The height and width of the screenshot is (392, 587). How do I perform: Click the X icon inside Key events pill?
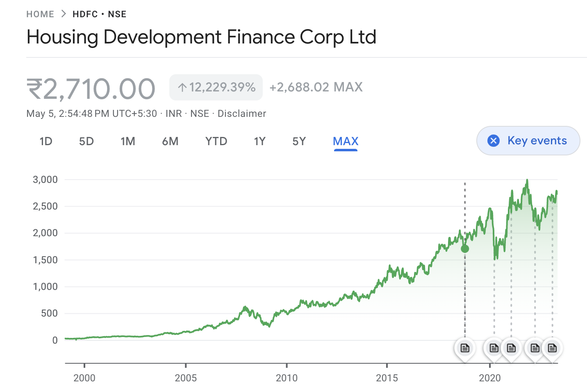494,140
